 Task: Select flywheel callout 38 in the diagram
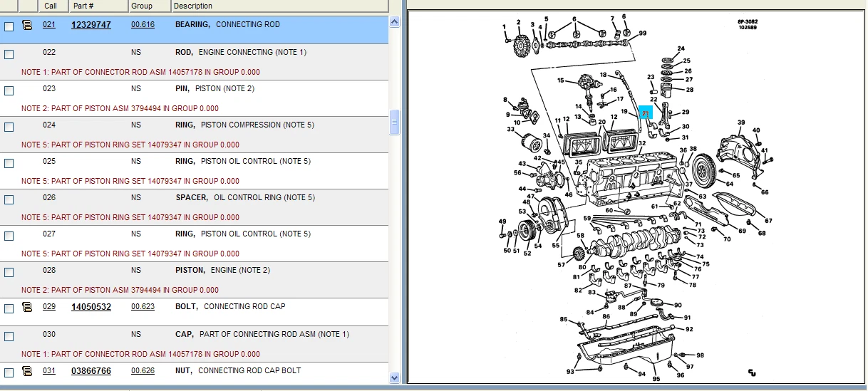[693, 149]
